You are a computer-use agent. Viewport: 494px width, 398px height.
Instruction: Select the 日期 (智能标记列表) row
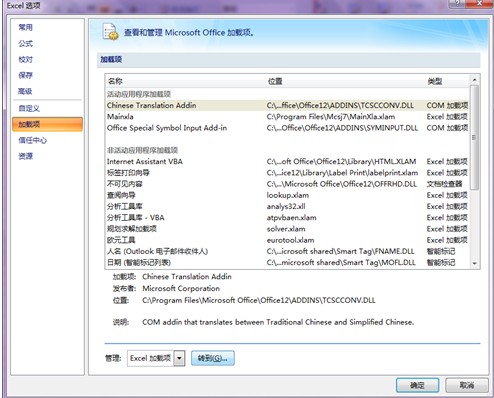click(x=287, y=262)
